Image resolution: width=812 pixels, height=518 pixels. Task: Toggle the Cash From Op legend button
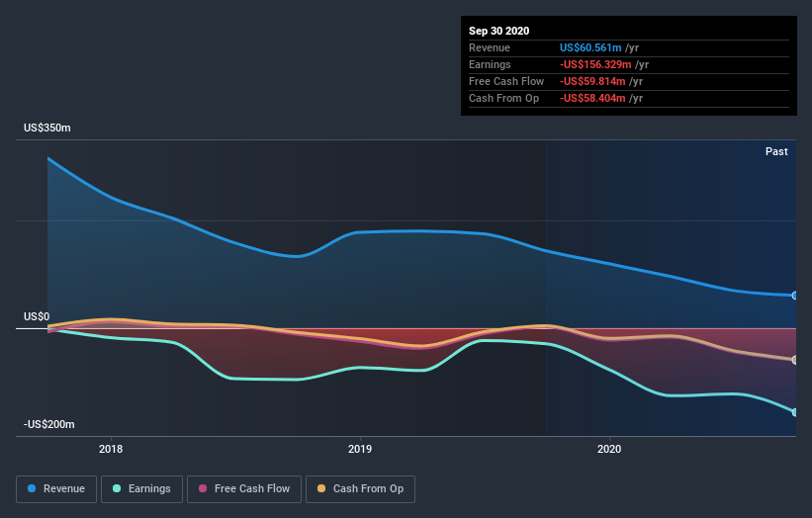(360, 489)
